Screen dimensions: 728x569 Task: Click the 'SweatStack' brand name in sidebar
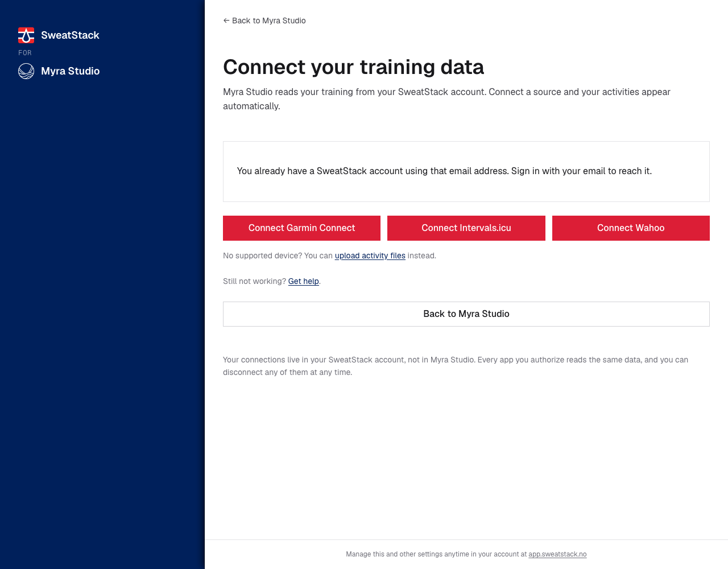(70, 35)
